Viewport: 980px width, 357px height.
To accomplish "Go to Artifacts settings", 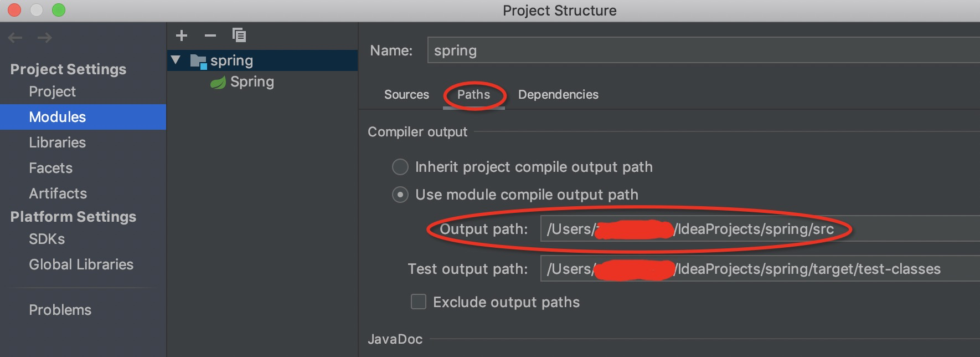I will [x=58, y=193].
